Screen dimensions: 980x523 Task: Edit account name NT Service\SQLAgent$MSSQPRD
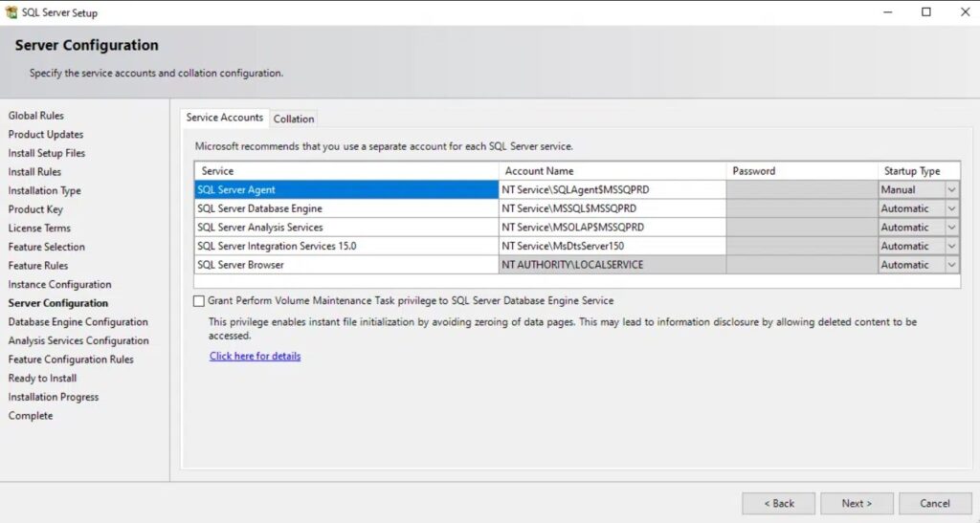[x=612, y=189]
